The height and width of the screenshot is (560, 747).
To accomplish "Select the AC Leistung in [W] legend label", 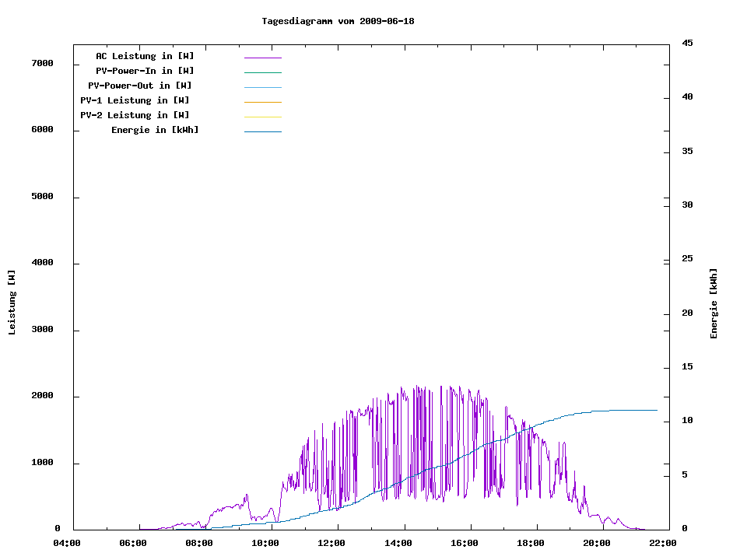I will click(x=145, y=56).
